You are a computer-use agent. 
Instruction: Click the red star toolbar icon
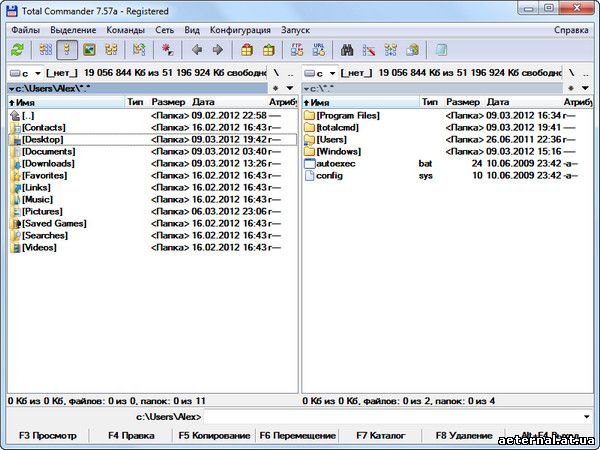pyautogui.click(x=168, y=50)
